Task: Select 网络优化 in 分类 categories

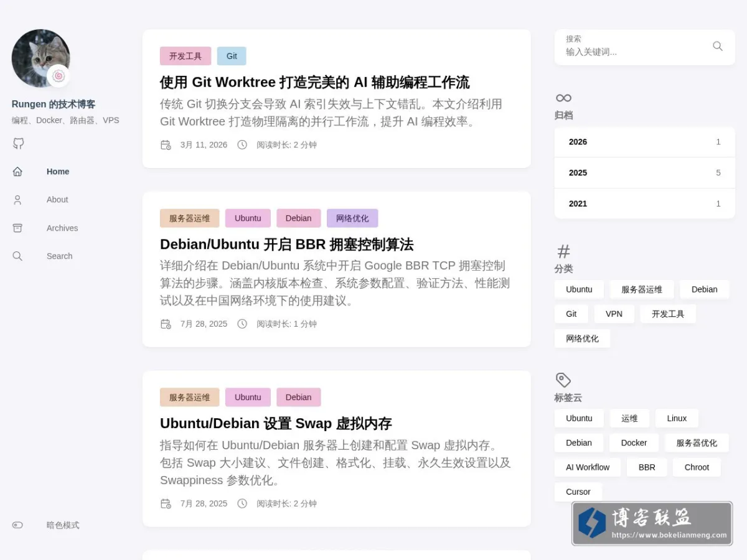Action: [x=582, y=338]
